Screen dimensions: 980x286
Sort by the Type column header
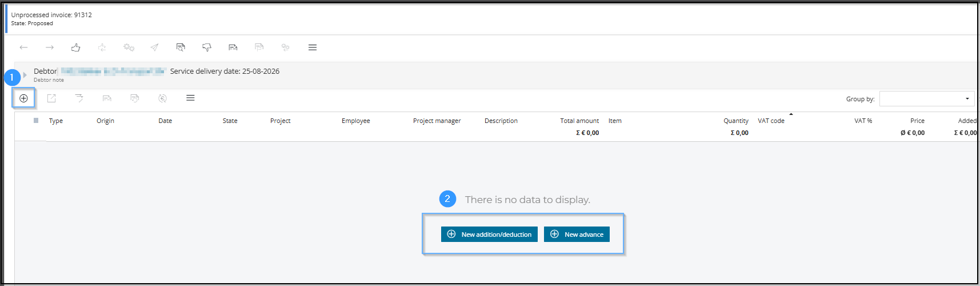(56, 121)
